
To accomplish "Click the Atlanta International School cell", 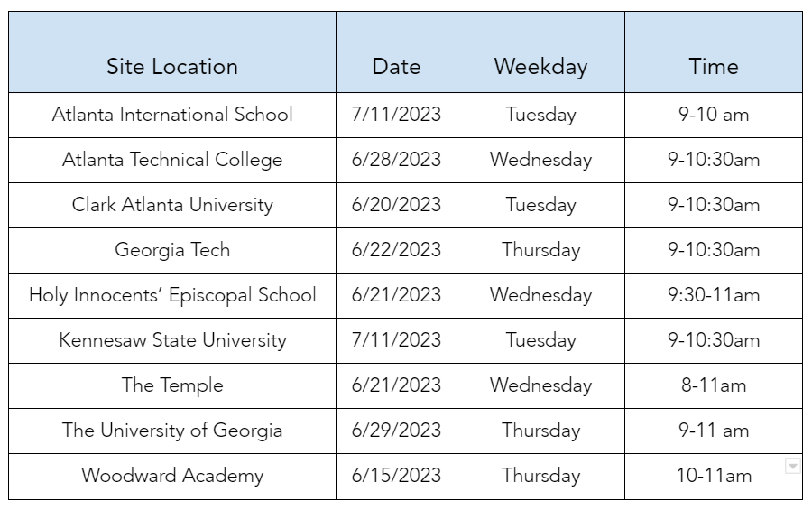I will pyautogui.click(x=172, y=115).
